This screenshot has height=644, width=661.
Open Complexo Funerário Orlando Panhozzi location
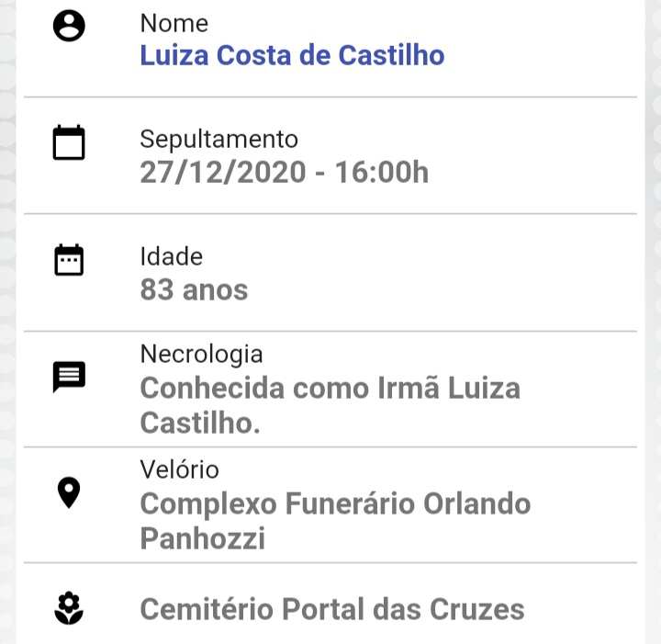tap(335, 520)
